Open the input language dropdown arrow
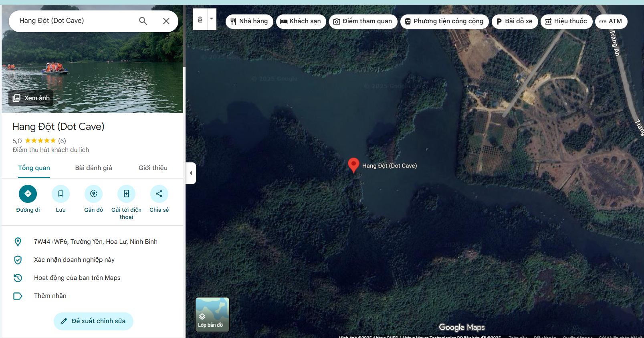The image size is (644, 338). click(x=212, y=19)
